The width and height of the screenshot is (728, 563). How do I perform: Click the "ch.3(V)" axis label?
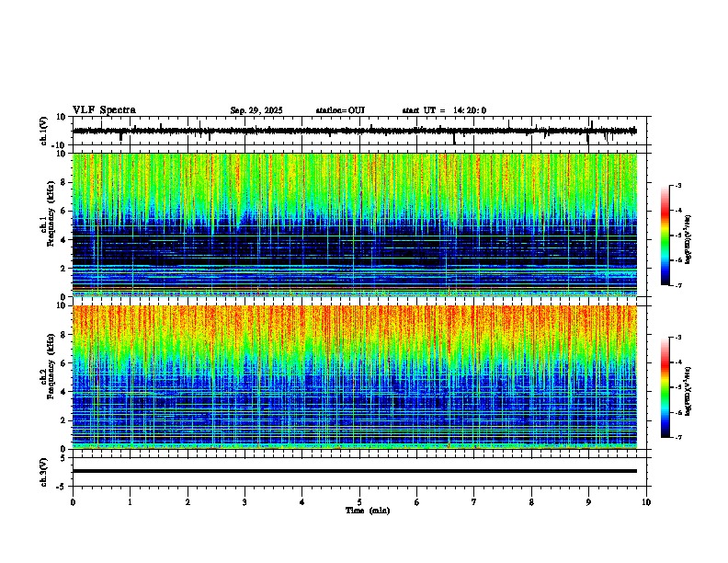[44, 473]
